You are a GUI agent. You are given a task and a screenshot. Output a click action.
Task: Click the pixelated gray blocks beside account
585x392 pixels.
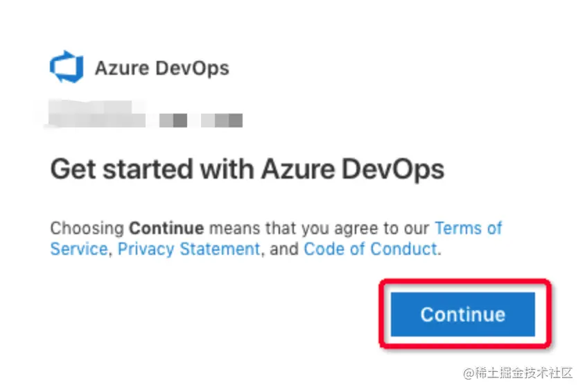point(201,121)
